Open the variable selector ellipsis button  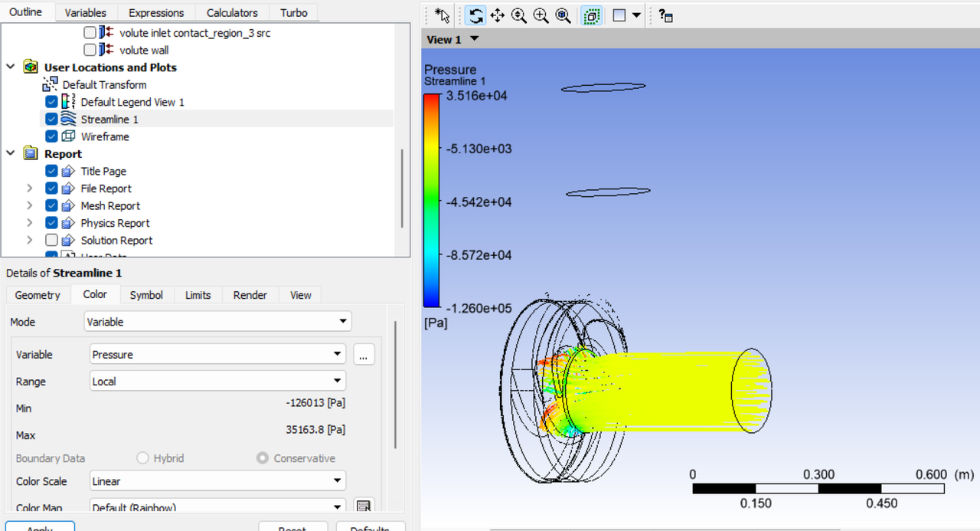pos(364,355)
